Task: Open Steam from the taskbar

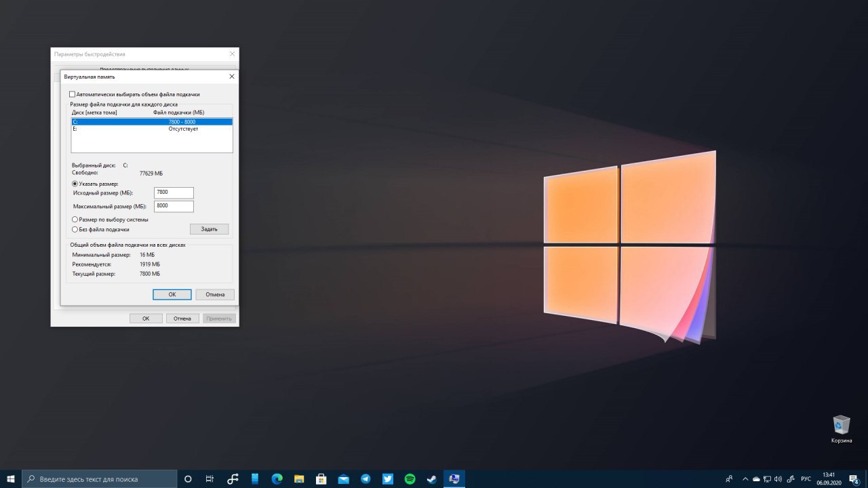Action: pos(432,479)
